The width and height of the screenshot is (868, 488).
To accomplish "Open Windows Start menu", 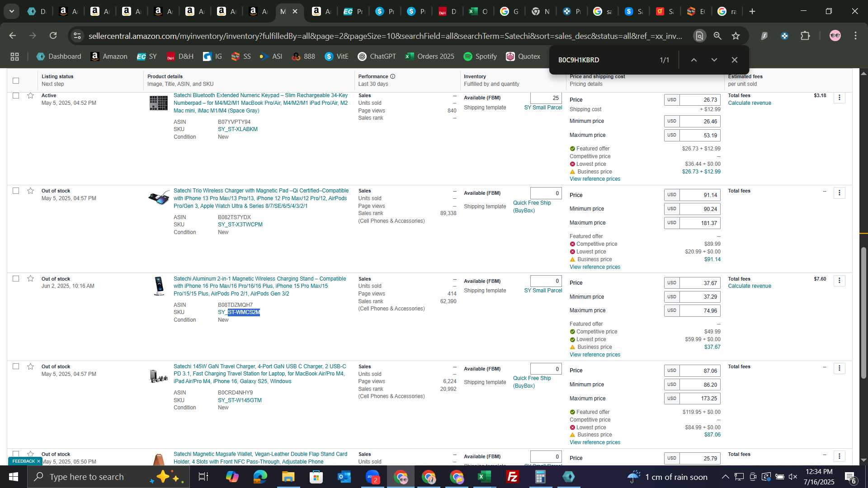I will pos(14,477).
